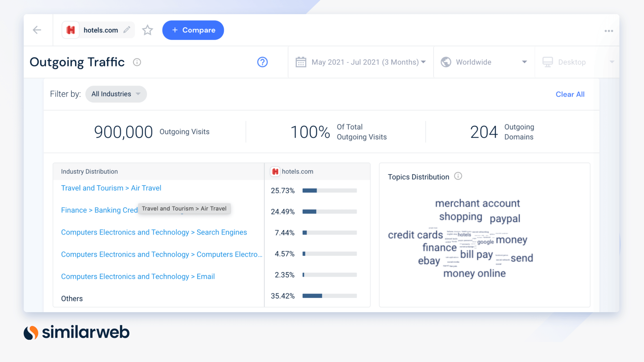Click the bookmark star icon
The height and width of the screenshot is (362, 644).
[148, 30]
